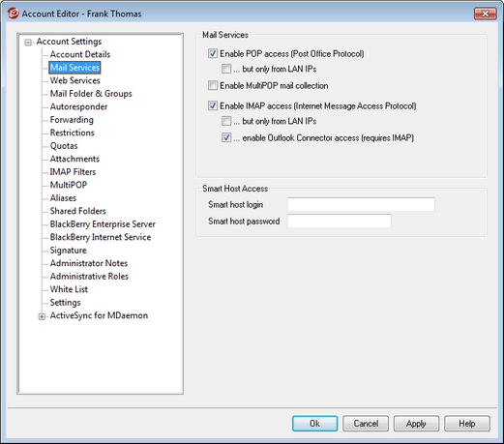
Task: Click the Apply button
Action: click(x=416, y=424)
